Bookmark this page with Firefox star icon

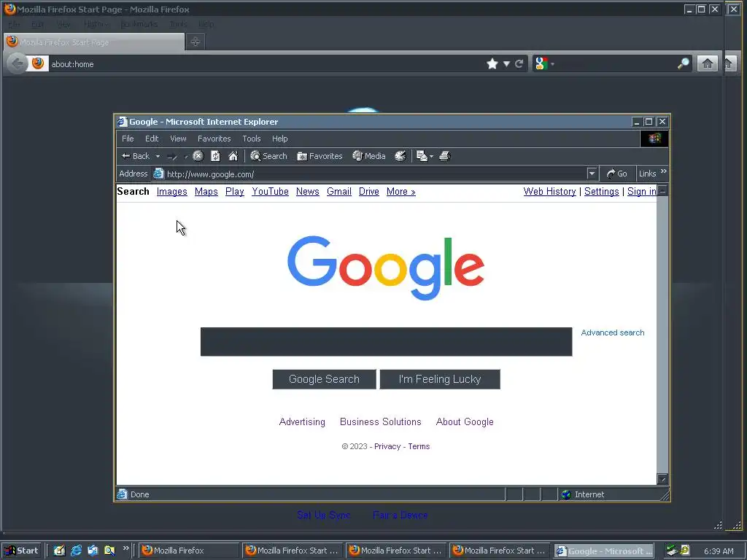[x=492, y=64]
